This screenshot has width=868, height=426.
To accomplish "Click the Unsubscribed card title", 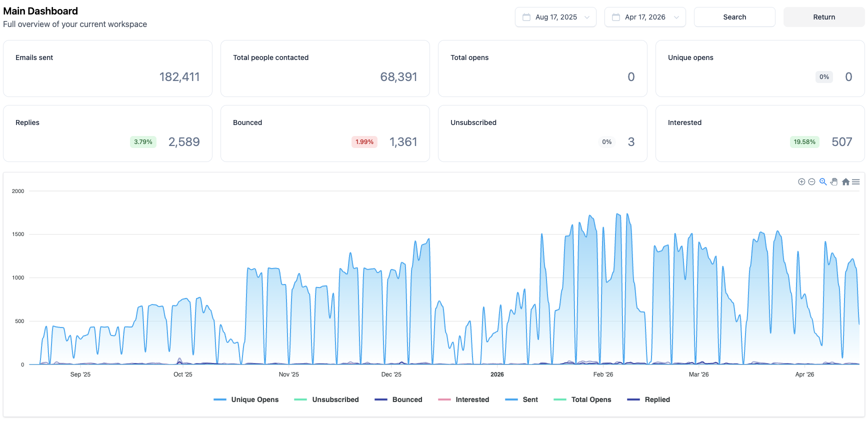I will click(x=473, y=122).
